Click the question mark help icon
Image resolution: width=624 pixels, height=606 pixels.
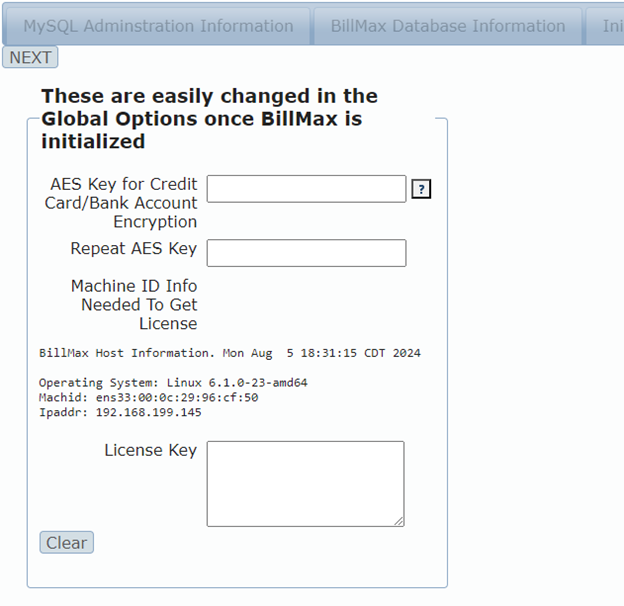pos(421,189)
